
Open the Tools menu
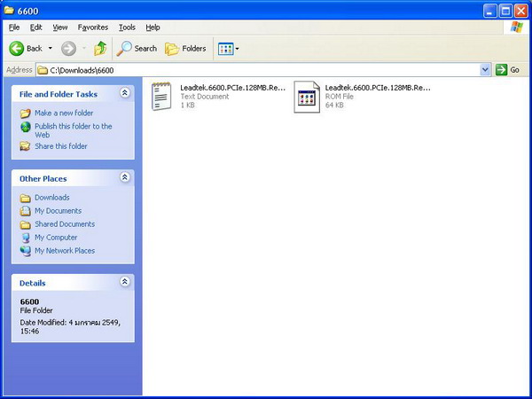pos(127,27)
